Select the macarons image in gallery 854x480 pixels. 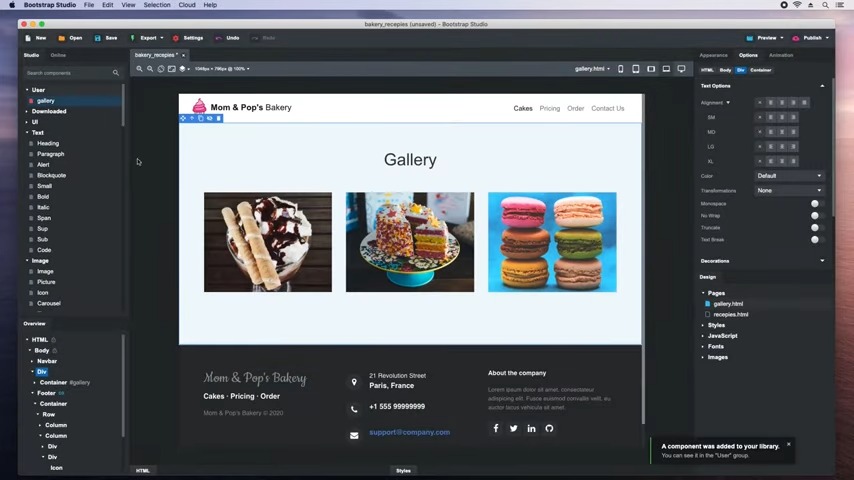pos(552,242)
